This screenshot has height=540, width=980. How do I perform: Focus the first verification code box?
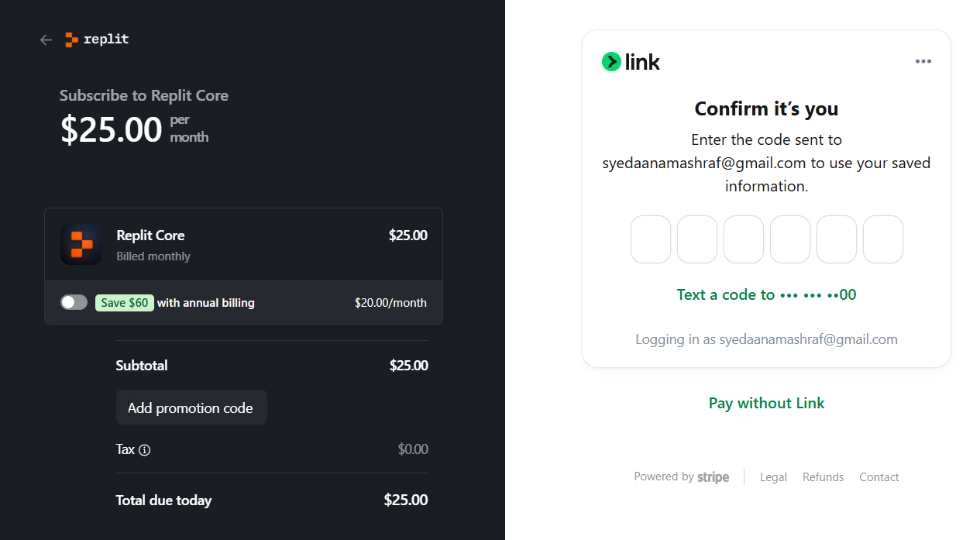651,239
